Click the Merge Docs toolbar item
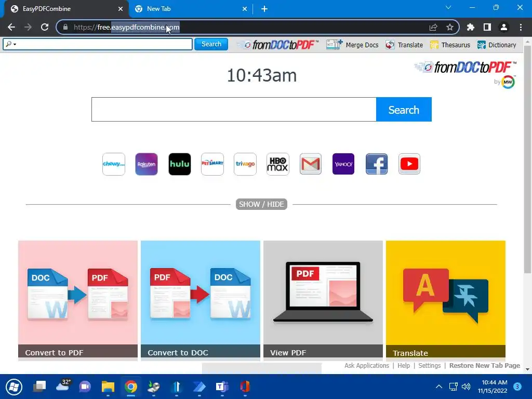 click(x=352, y=45)
